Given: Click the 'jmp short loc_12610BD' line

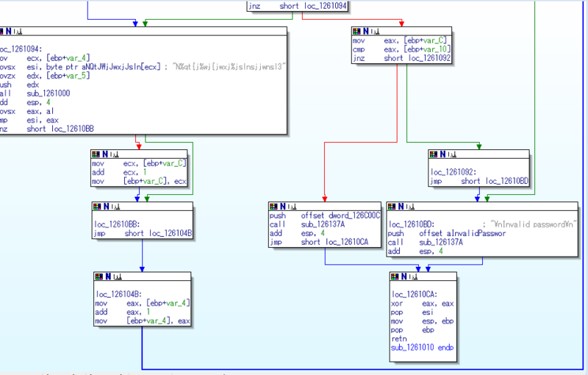Looking at the screenshot, I should pyautogui.click(x=479, y=181).
